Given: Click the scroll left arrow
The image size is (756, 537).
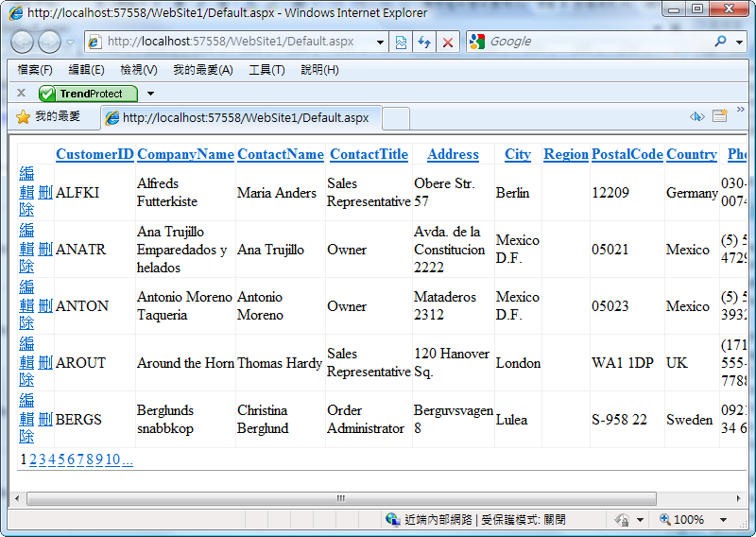Looking at the screenshot, I should point(17,498).
